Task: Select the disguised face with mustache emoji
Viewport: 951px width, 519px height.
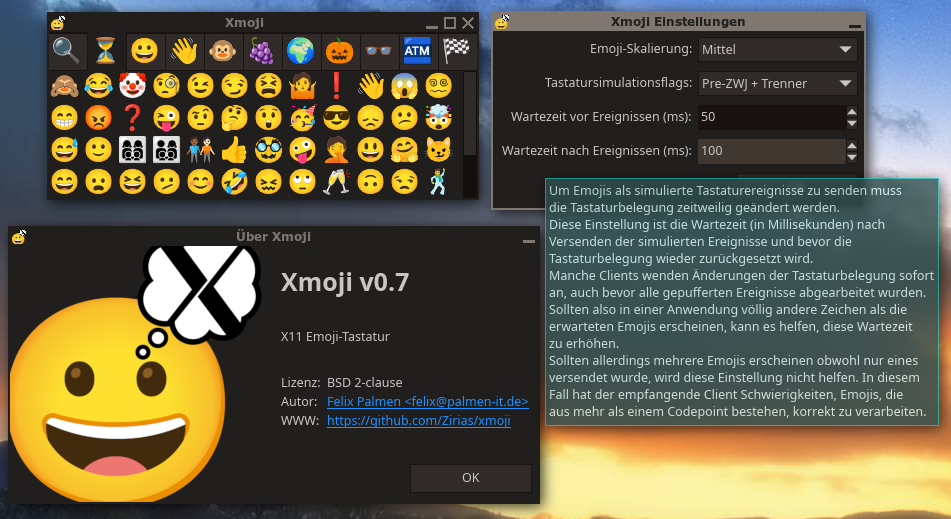Action: pos(268,149)
